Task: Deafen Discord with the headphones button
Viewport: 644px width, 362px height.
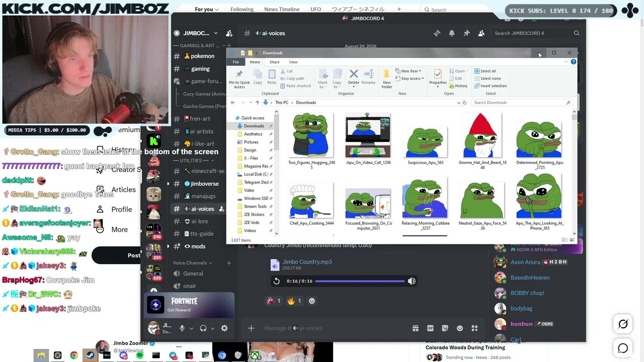Action: [x=203, y=328]
